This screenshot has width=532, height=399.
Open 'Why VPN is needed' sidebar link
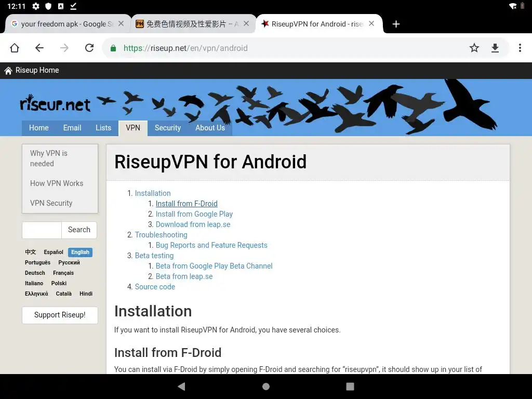[x=48, y=158]
